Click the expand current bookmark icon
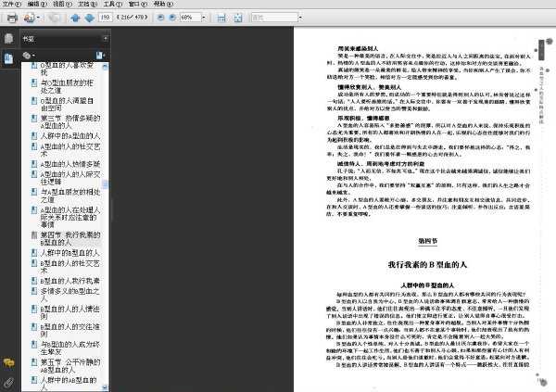This screenshot has width=556, height=392. pos(100,56)
